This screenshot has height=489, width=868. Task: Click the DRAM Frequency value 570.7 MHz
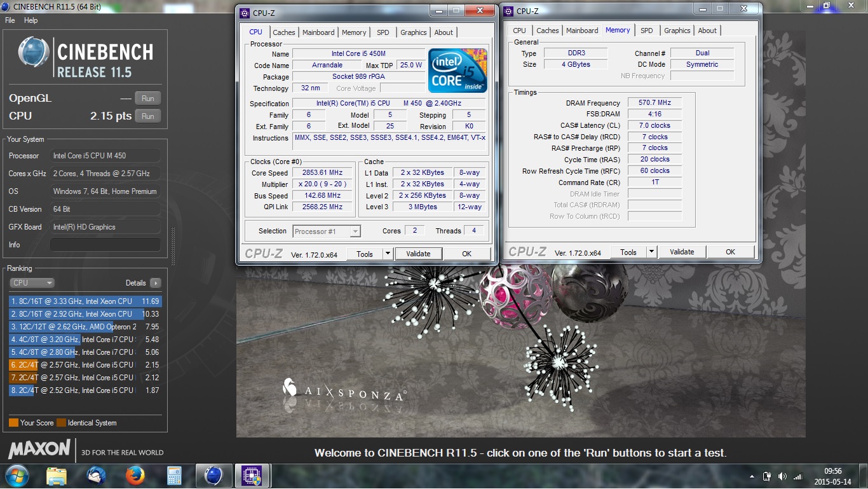[654, 103]
